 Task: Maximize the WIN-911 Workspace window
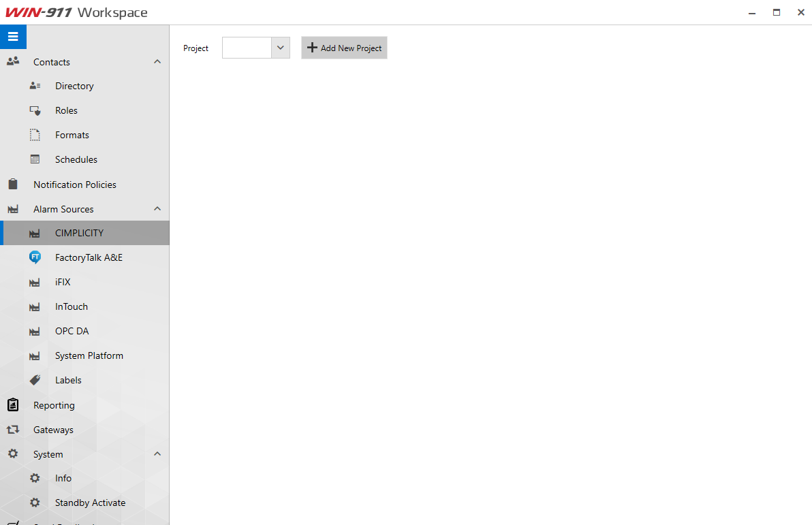pyautogui.click(x=777, y=12)
